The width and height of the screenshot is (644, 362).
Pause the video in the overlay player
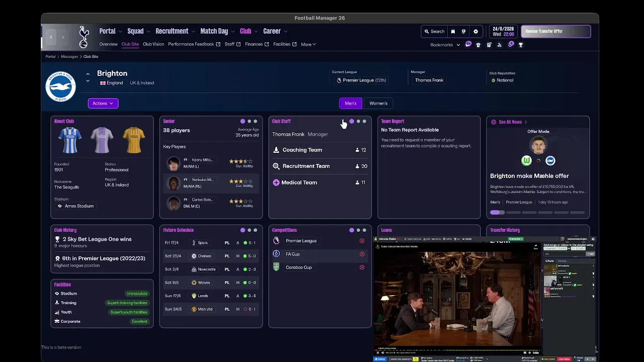[x=378, y=353]
